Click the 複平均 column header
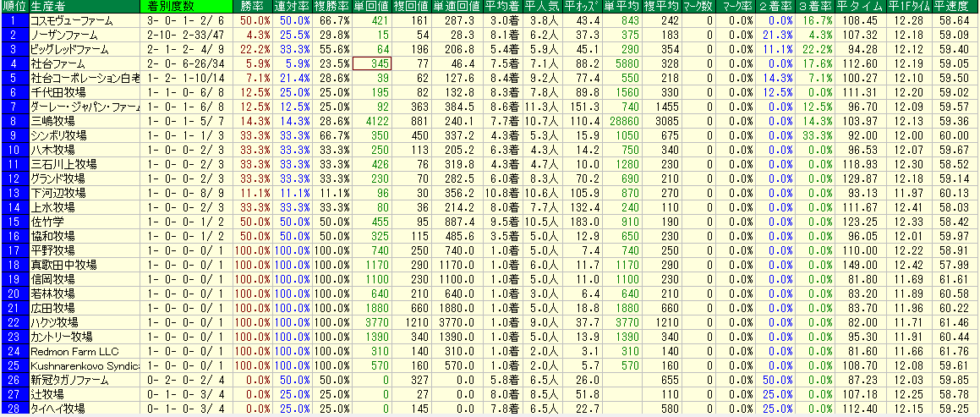Image resolution: width=980 pixels, height=417 pixels. click(662, 7)
